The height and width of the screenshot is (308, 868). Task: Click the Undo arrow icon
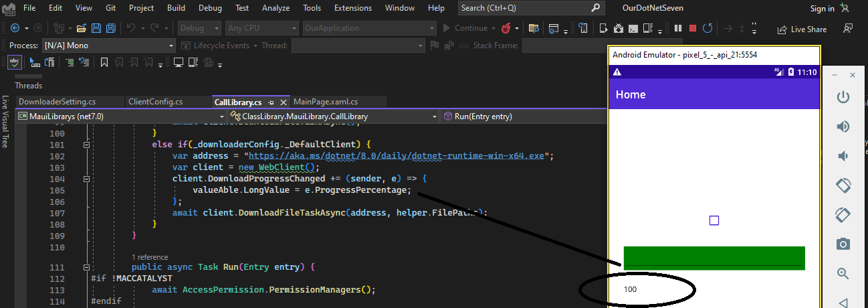131,29
